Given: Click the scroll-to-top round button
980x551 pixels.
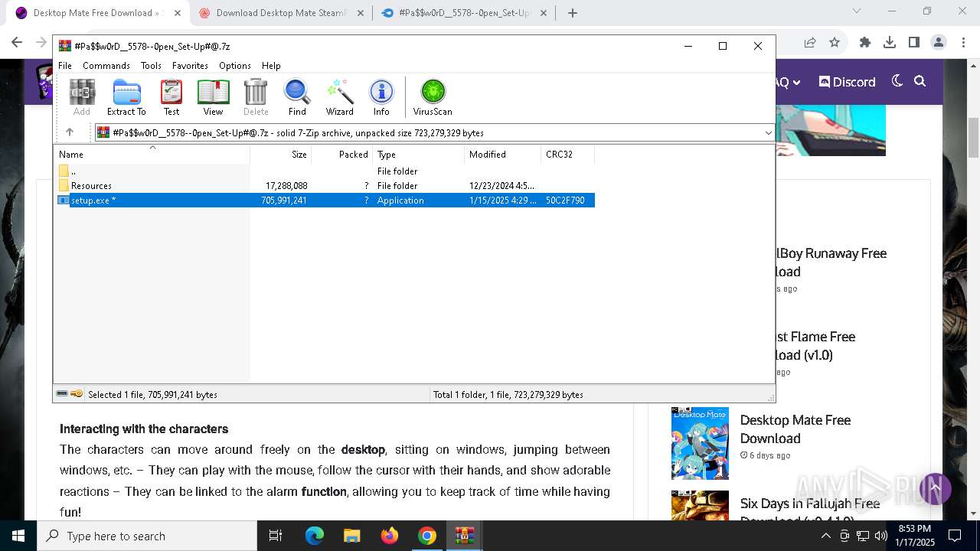Looking at the screenshot, I should [935, 488].
